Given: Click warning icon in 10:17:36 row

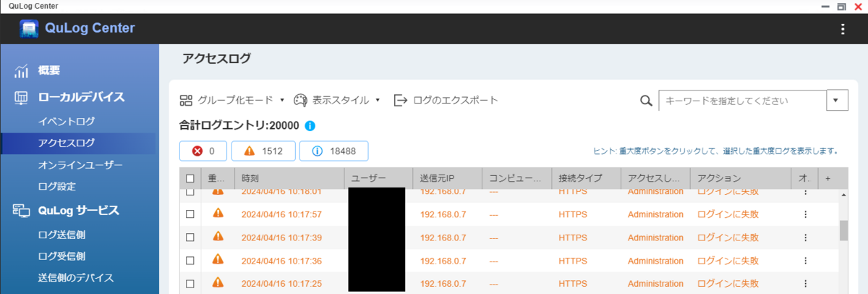Looking at the screenshot, I should 218,260.
